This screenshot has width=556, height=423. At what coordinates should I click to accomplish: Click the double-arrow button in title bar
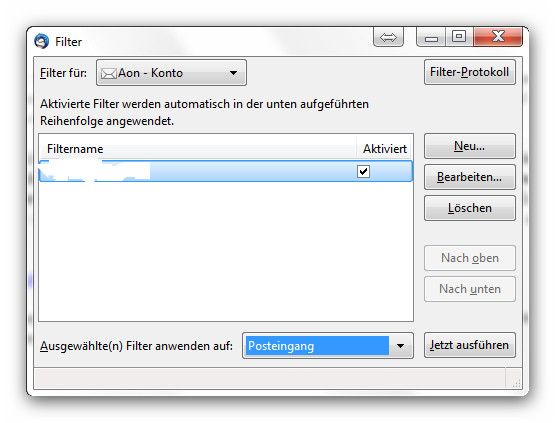click(388, 37)
